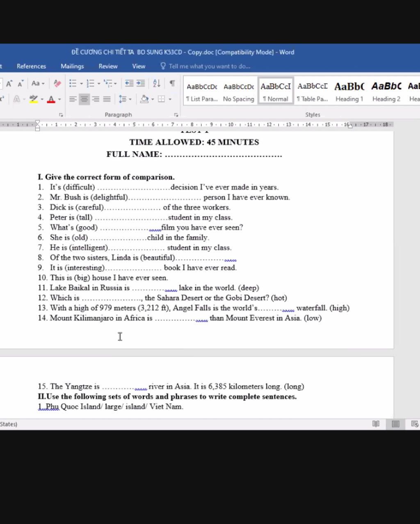Viewport: 420px width, 524px height.
Task: Click the Sort A-Z icon
Action: pyautogui.click(x=157, y=83)
